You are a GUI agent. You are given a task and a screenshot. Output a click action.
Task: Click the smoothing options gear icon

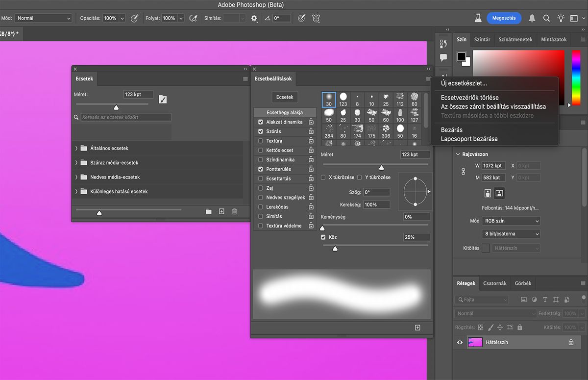[x=254, y=18]
